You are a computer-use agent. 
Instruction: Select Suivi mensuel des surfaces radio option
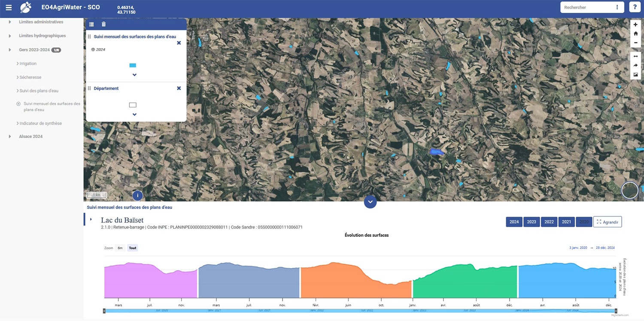point(18,104)
